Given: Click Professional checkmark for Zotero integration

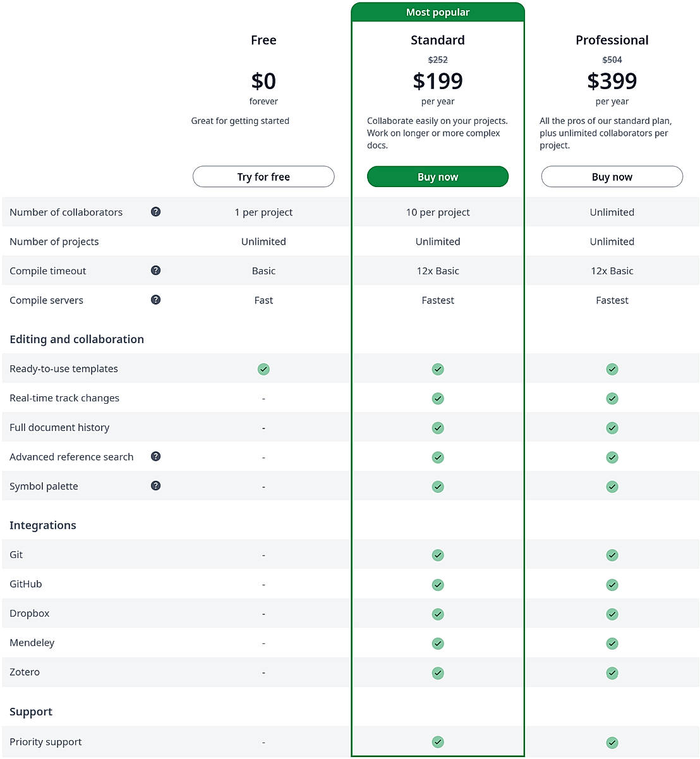Looking at the screenshot, I should (x=612, y=673).
